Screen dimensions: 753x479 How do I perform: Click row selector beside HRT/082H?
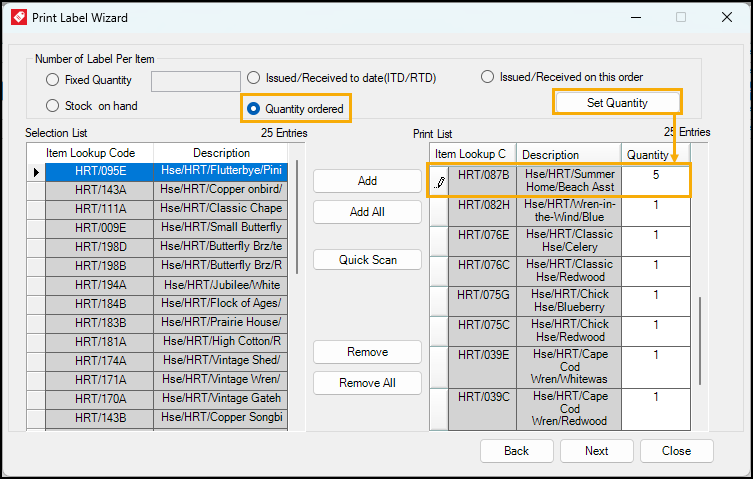(439, 211)
